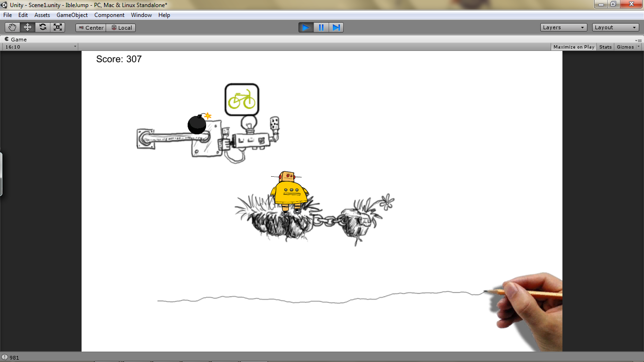Pause the running game
The height and width of the screenshot is (362, 644).
pos(321,27)
